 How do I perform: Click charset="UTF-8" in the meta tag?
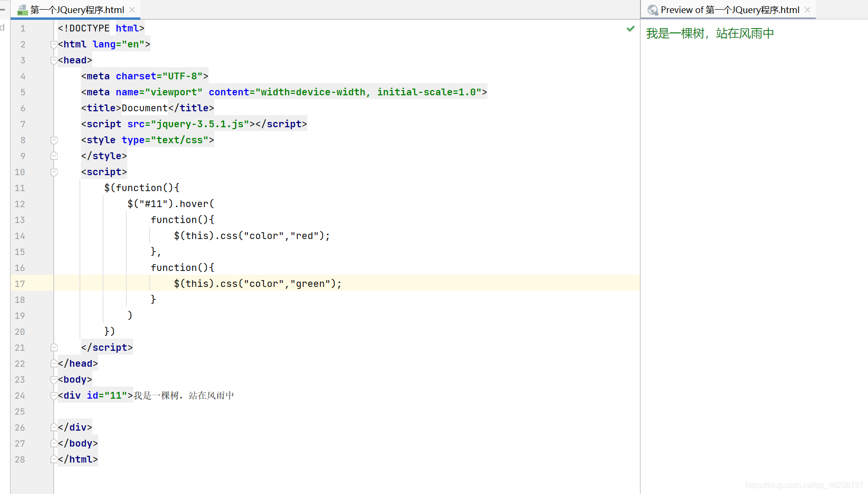159,76
